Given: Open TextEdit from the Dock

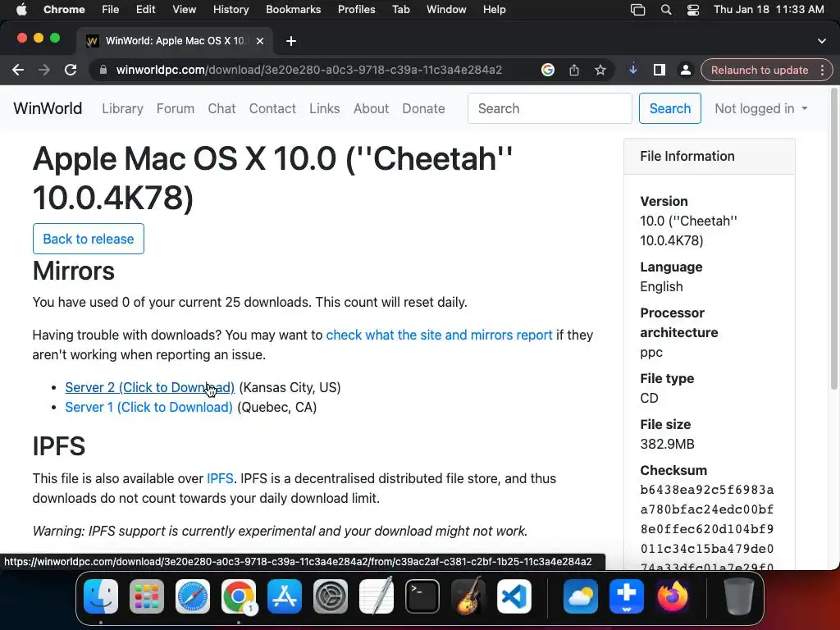Looking at the screenshot, I should click(377, 596).
